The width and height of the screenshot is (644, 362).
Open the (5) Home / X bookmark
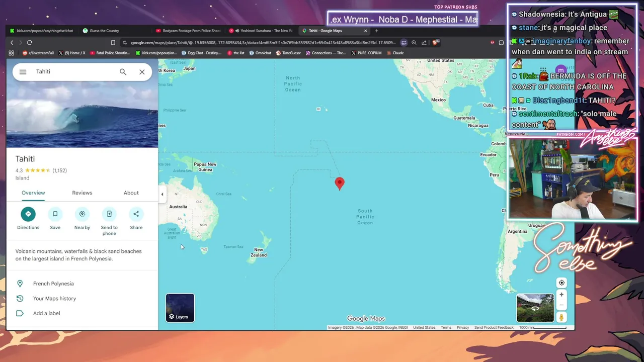(x=72, y=53)
